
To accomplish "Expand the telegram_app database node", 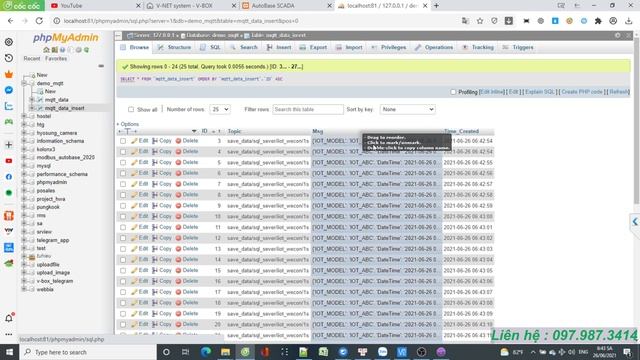I will point(24,240).
